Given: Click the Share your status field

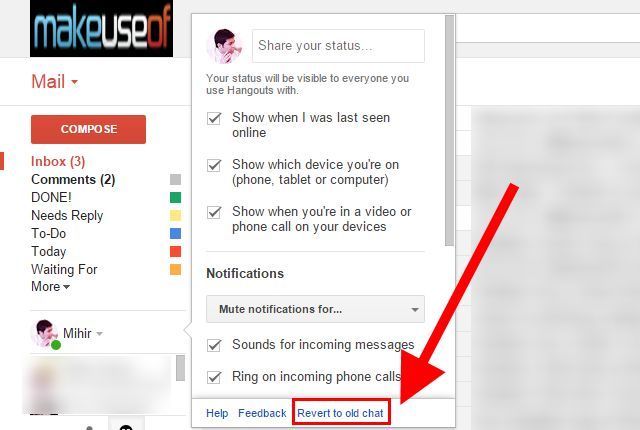Looking at the screenshot, I should point(338,46).
